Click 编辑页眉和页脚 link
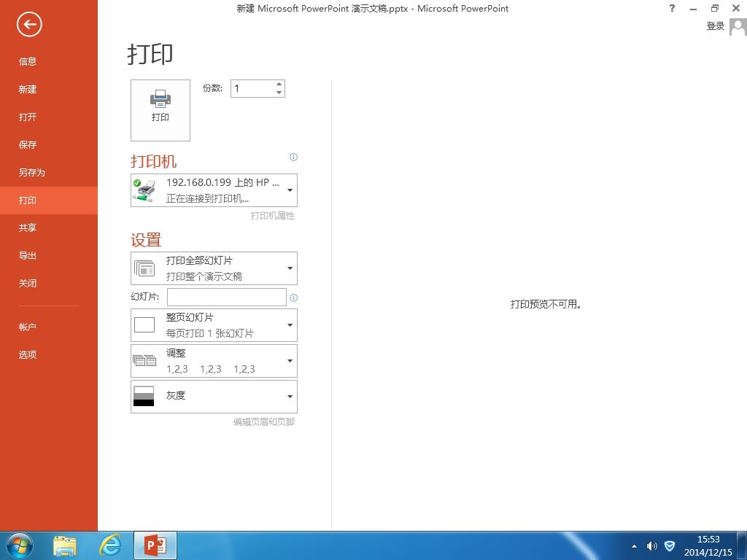This screenshot has width=747, height=560. coord(264,422)
